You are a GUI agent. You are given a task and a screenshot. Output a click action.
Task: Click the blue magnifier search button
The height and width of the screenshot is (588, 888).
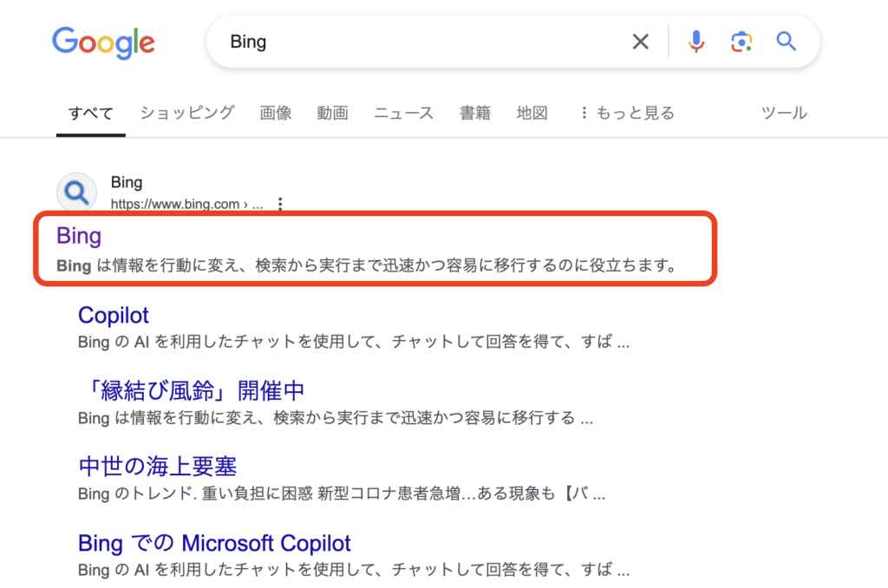pyautogui.click(x=786, y=42)
